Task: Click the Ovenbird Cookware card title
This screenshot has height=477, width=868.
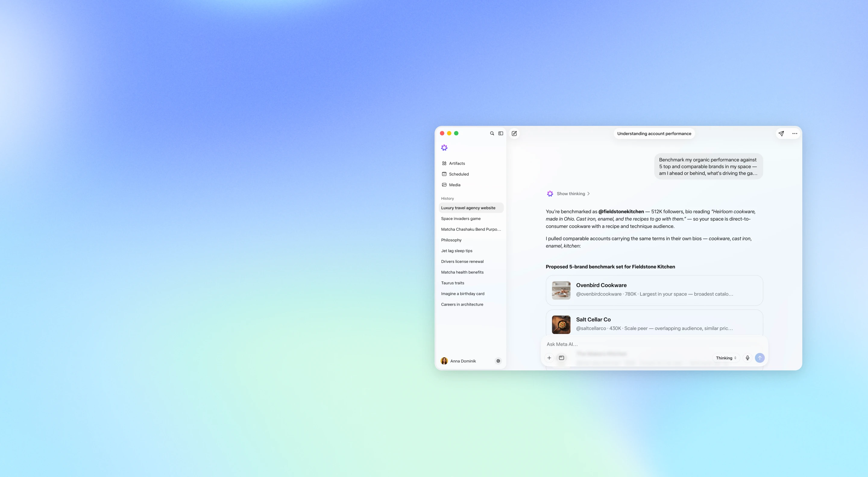Action: click(601, 285)
